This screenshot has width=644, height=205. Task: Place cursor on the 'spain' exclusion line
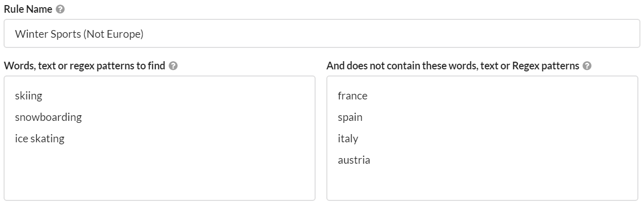click(350, 117)
